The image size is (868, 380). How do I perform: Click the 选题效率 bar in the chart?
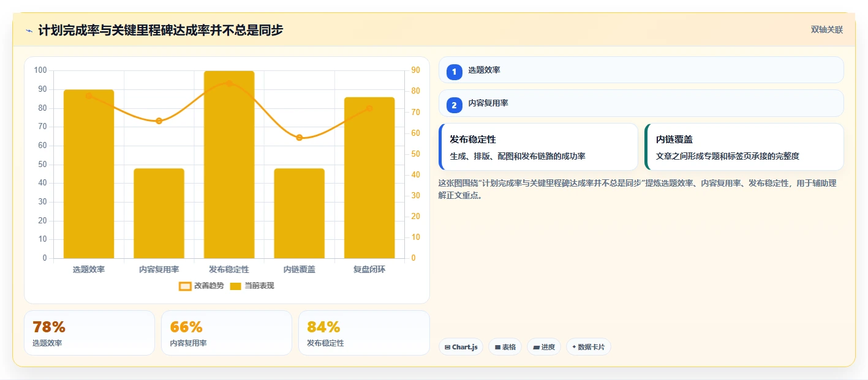[x=89, y=174]
